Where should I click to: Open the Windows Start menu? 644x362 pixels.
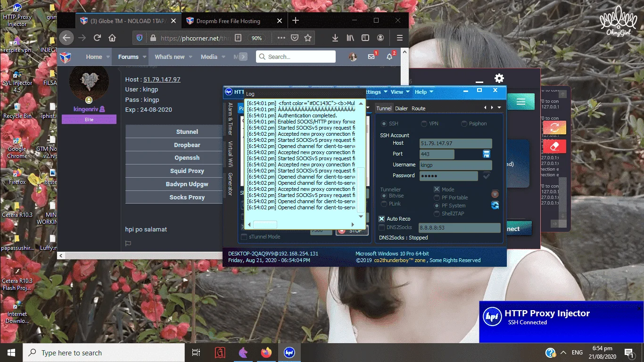click(11, 353)
